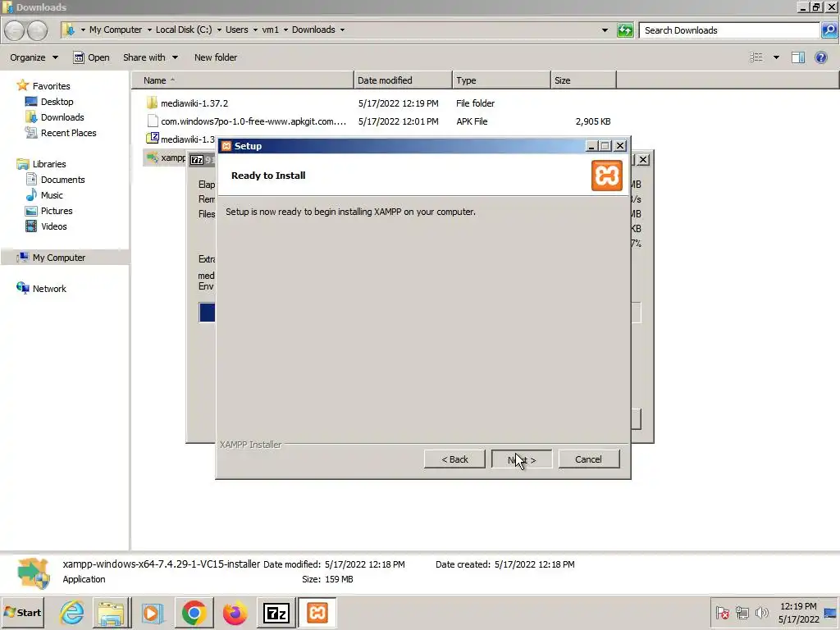Open the clock showing 12:19 PM
Viewport: 840px width, 630px height.
798,613
